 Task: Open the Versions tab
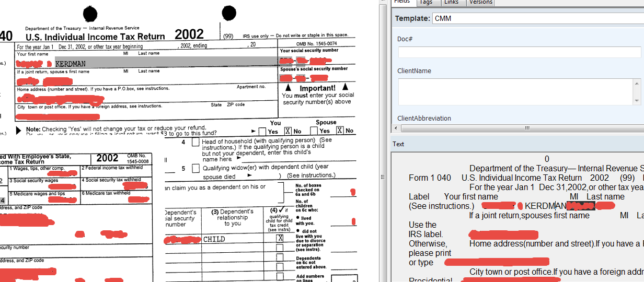tap(480, 2)
